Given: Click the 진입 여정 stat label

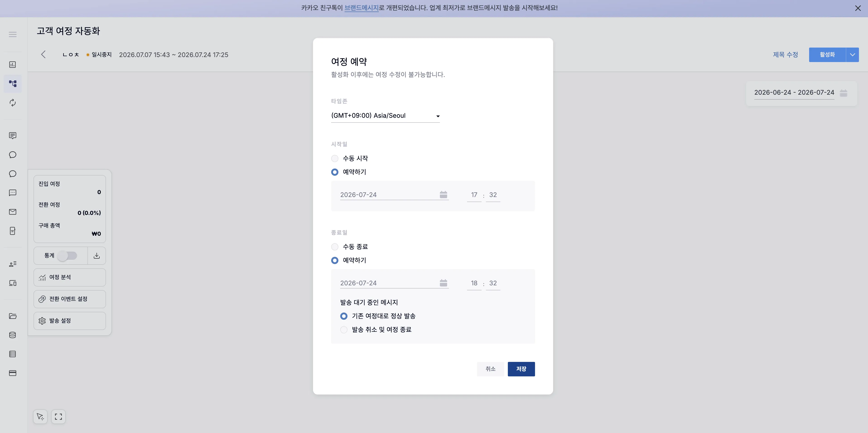Looking at the screenshot, I should pos(49,184).
